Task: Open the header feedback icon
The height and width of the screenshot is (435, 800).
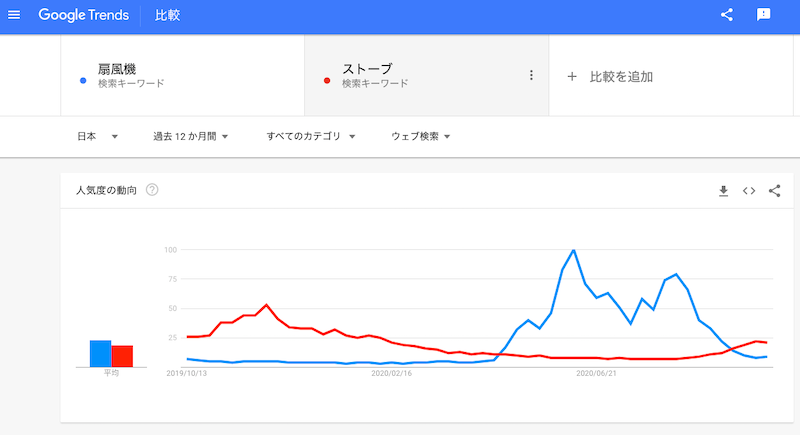Action: pos(763,15)
